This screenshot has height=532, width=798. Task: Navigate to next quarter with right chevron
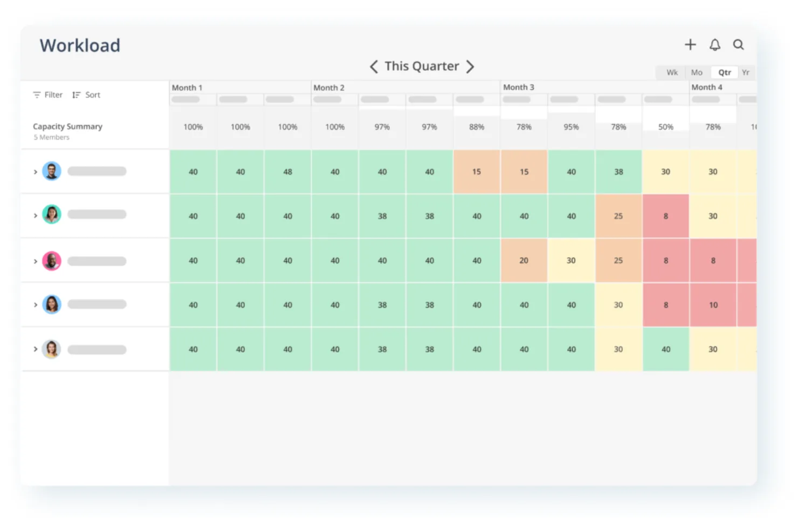(x=470, y=66)
